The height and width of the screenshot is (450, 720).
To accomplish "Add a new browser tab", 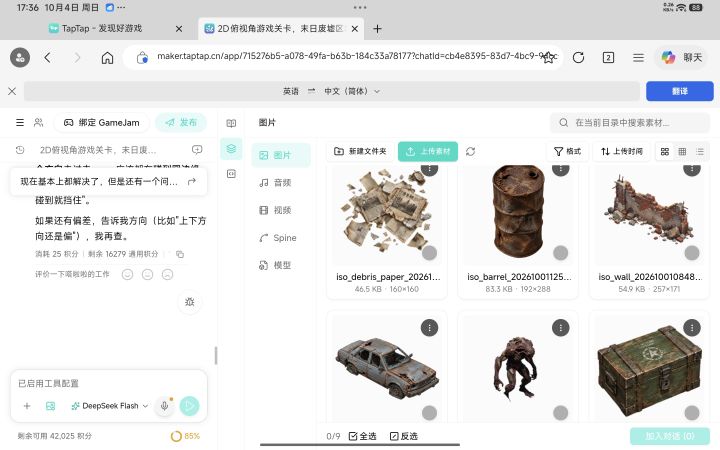I will [x=377, y=28].
